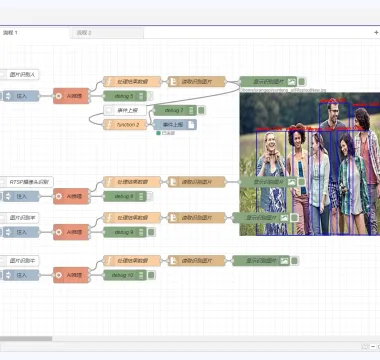Toggle the top image preview node button
The width and height of the screenshot is (380, 360).
tap(302, 81)
